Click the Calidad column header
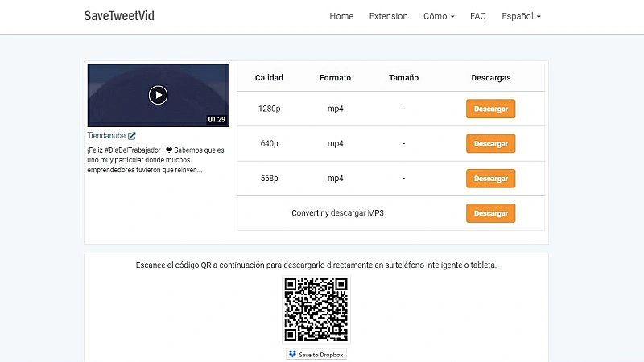This screenshot has width=644, height=362. [269, 78]
